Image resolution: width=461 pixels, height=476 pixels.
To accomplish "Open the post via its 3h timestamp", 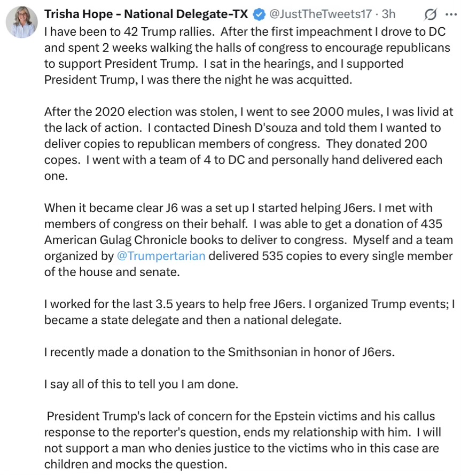I will pyautogui.click(x=388, y=14).
